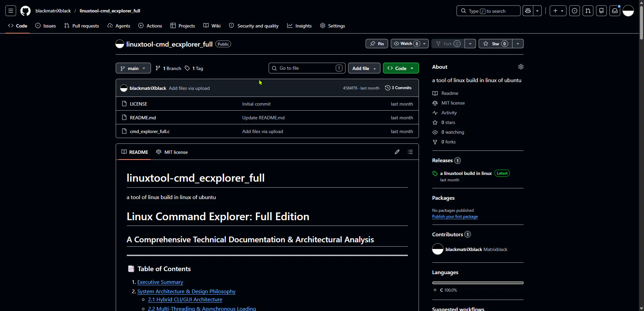Click the About settings gear icon
Viewport: 644px width, 311px height.
[x=521, y=67]
